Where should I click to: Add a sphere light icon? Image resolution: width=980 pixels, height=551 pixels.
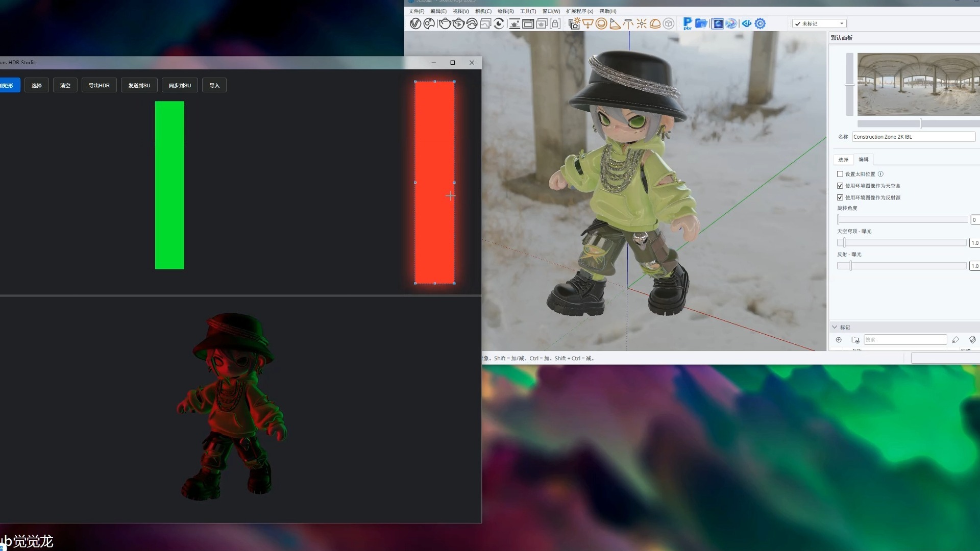pos(601,23)
